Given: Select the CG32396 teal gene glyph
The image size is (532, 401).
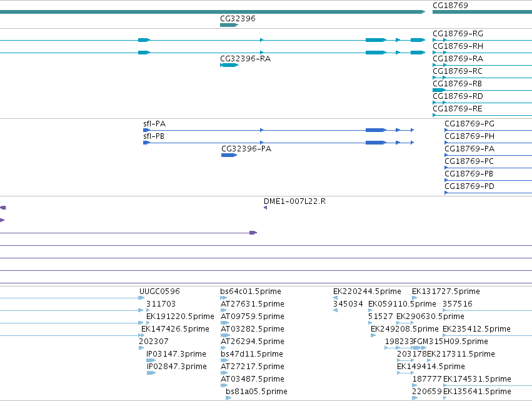Looking at the screenshot, I should pyautogui.click(x=229, y=25).
